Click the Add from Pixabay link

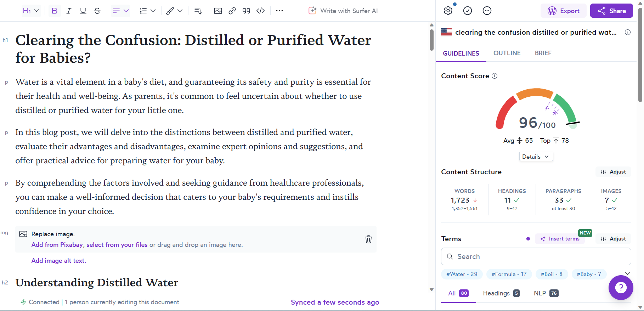pyautogui.click(x=57, y=245)
